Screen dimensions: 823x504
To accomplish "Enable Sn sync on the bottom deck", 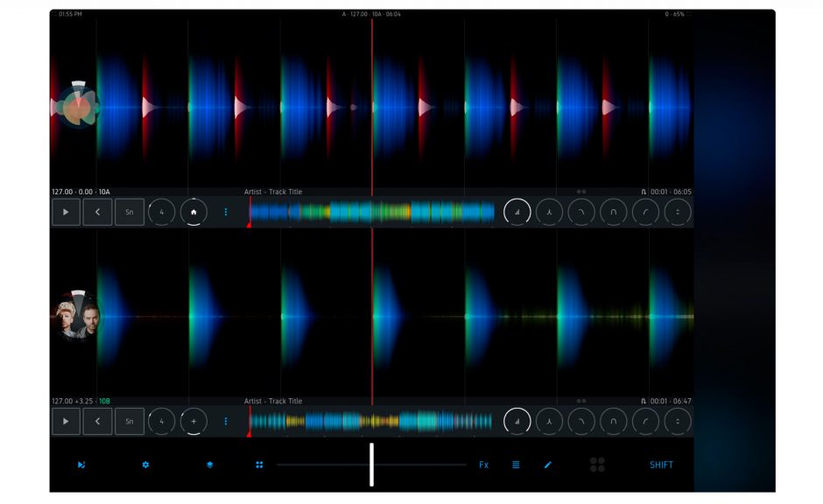I will point(129,421).
